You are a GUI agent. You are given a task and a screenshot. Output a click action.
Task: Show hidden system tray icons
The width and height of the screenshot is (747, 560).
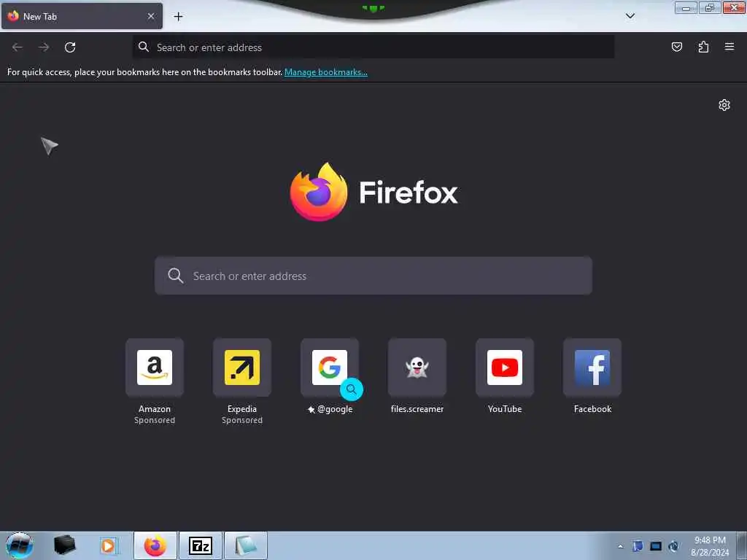click(x=620, y=546)
